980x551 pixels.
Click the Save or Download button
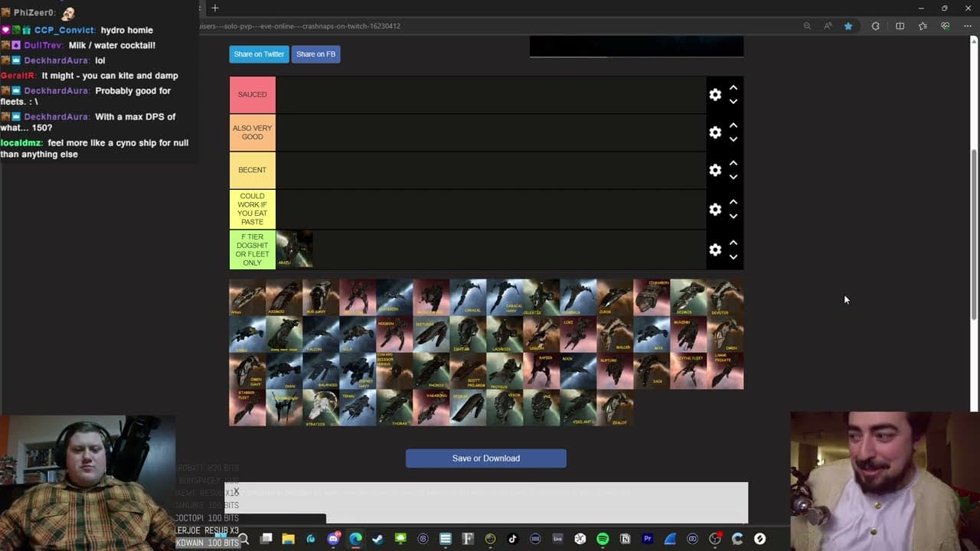[x=486, y=458]
